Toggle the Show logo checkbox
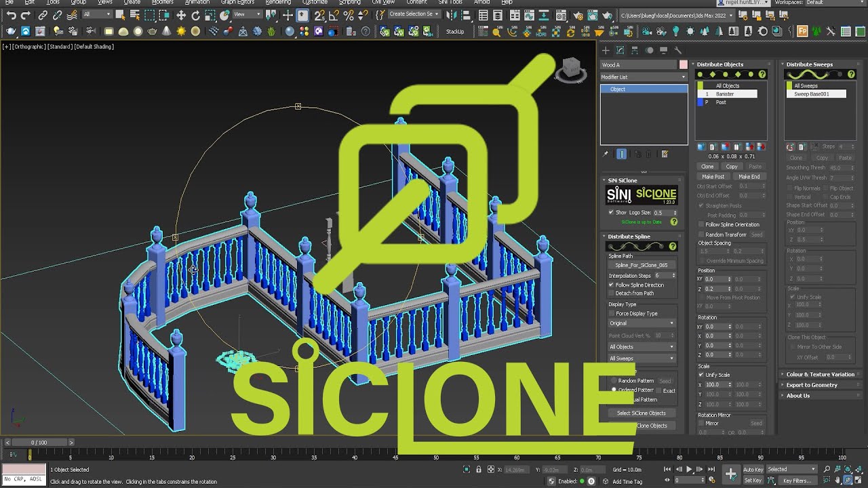 click(x=610, y=212)
